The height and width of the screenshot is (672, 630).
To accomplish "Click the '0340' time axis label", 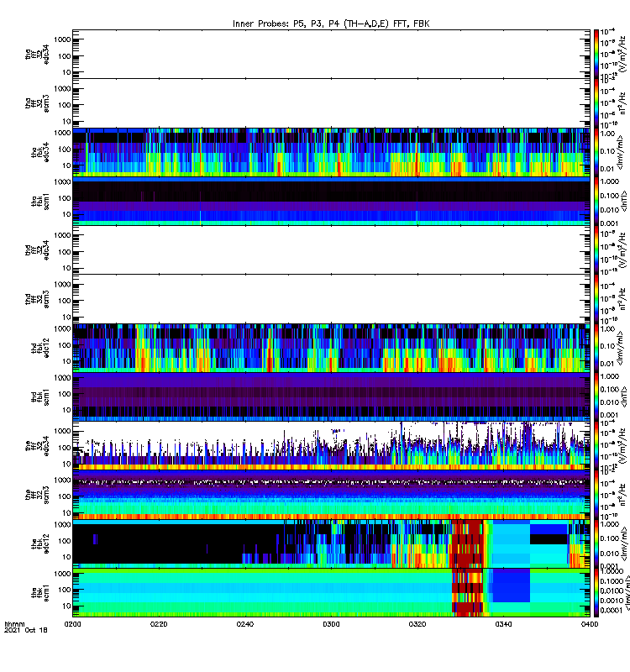I will (503, 624).
